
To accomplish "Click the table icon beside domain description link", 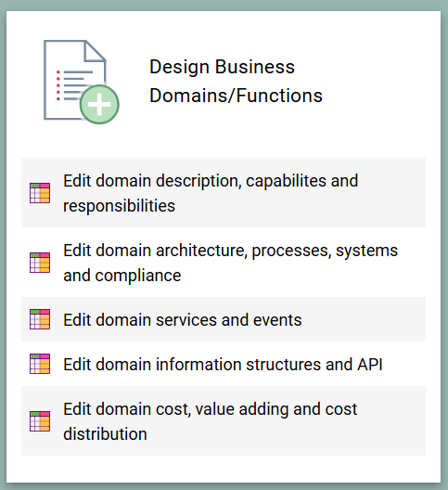I will (40, 193).
